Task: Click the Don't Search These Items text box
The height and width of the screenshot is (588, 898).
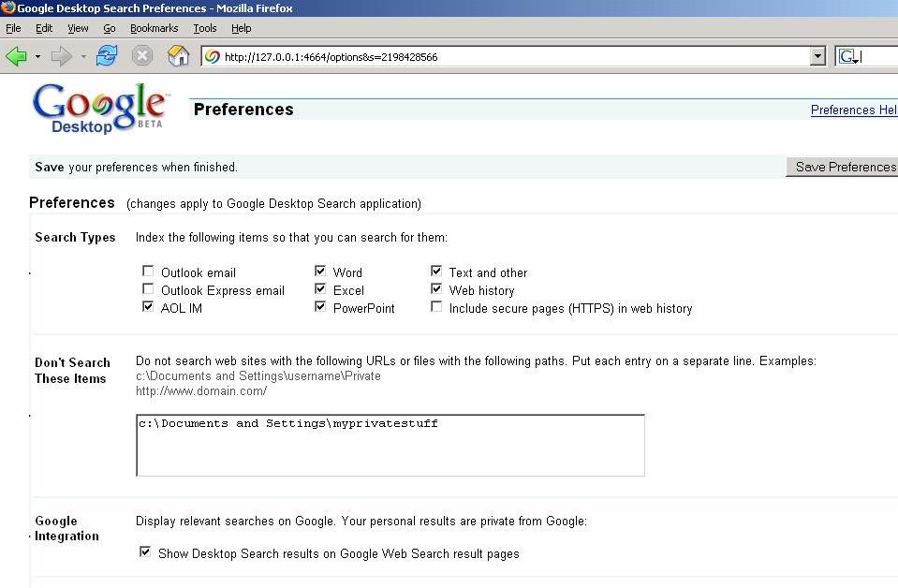Action: [x=390, y=446]
